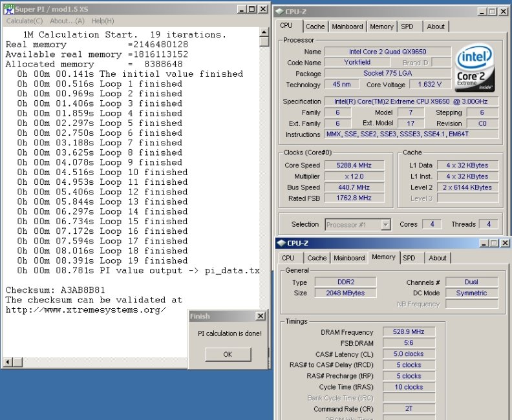Image resolution: width=512 pixels, height=420 pixels.
Task: Click the Technology value 45 nm
Action: [x=341, y=84]
